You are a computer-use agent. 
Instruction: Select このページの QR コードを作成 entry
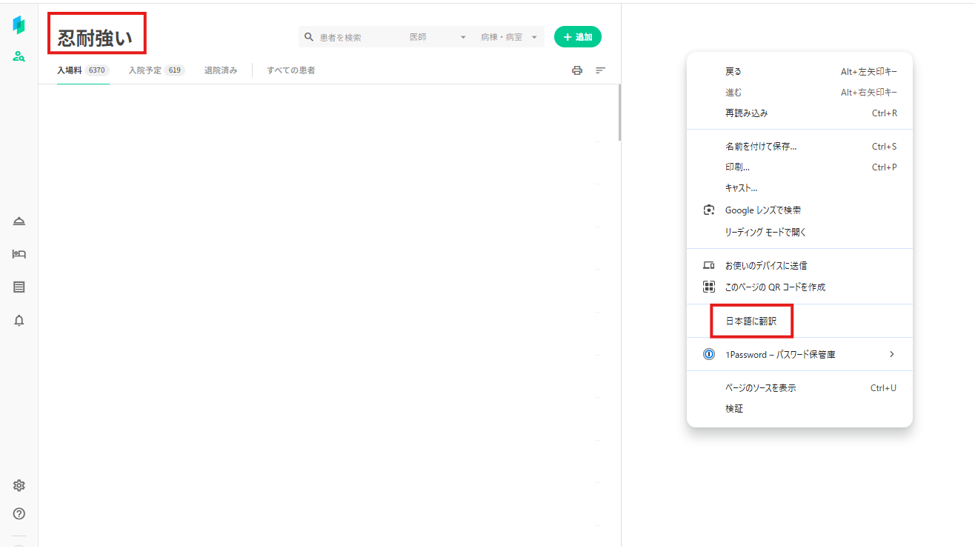(x=799, y=287)
